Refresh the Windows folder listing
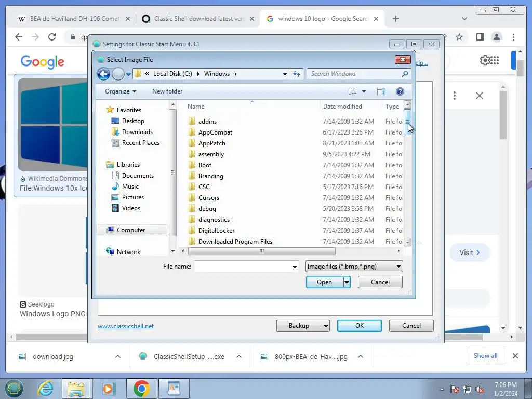The width and height of the screenshot is (532, 399). pos(297,74)
